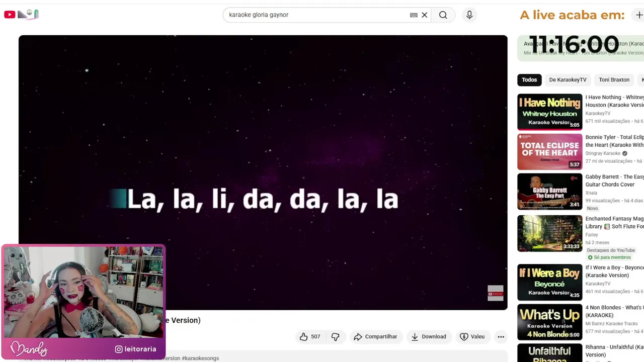This screenshot has height=362, width=644.
Task: Open Gabby Barrett The Easy Part thumbnail
Action: pyautogui.click(x=549, y=192)
